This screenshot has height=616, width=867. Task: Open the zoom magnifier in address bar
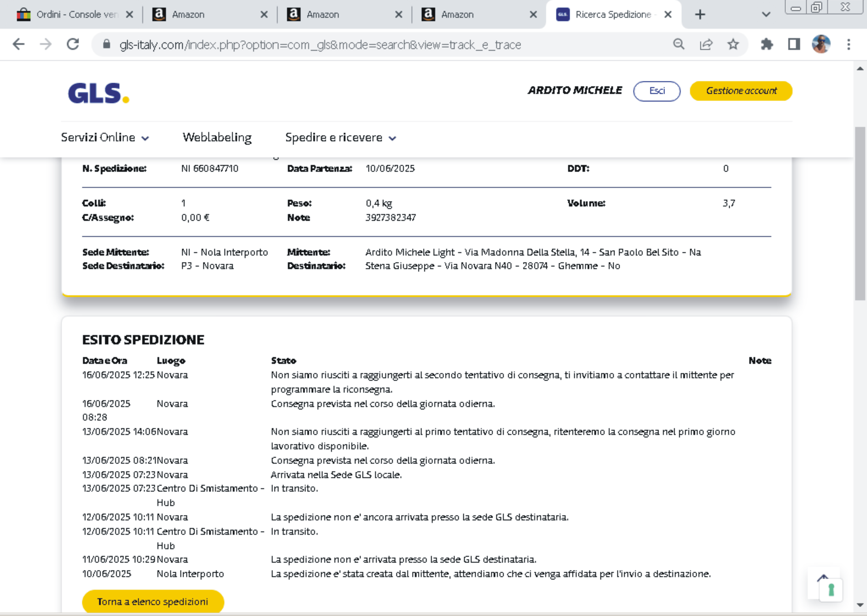[x=679, y=44]
